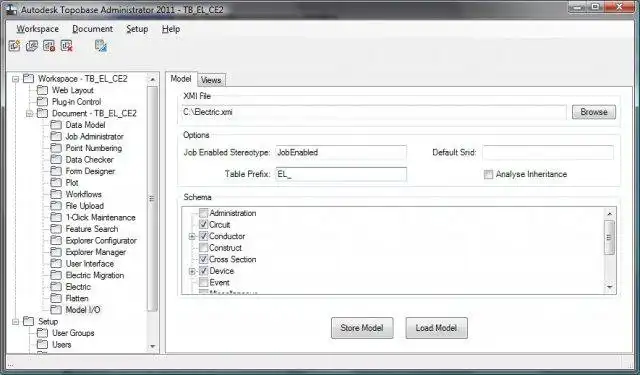Expand the Conductor schema node
The width and height of the screenshot is (640, 375).
pos(192,236)
